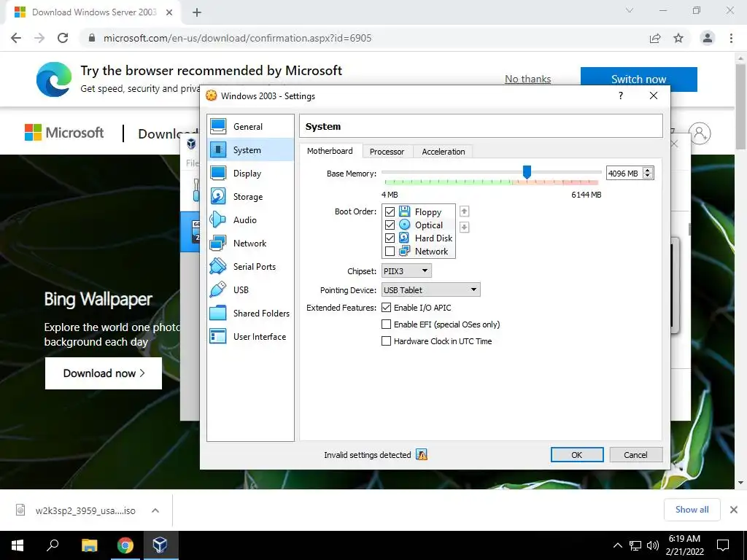The height and width of the screenshot is (560, 747).
Task: Check Network in boot order
Action: (x=390, y=251)
